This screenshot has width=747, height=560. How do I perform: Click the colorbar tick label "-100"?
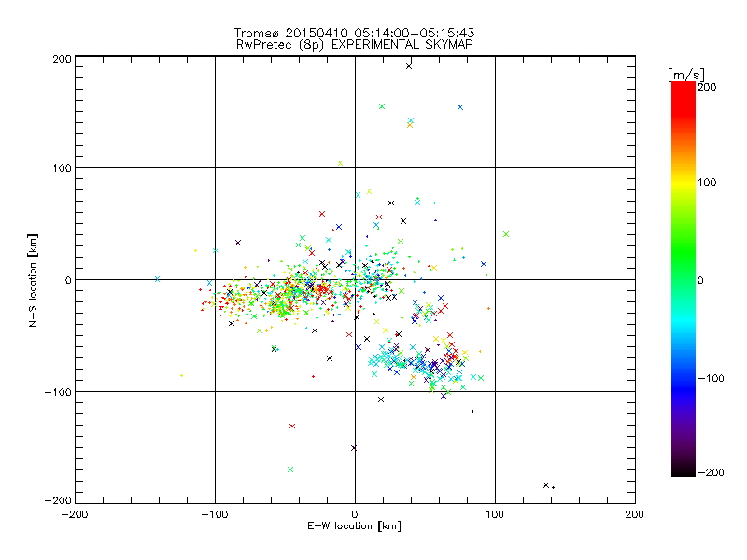(711, 378)
